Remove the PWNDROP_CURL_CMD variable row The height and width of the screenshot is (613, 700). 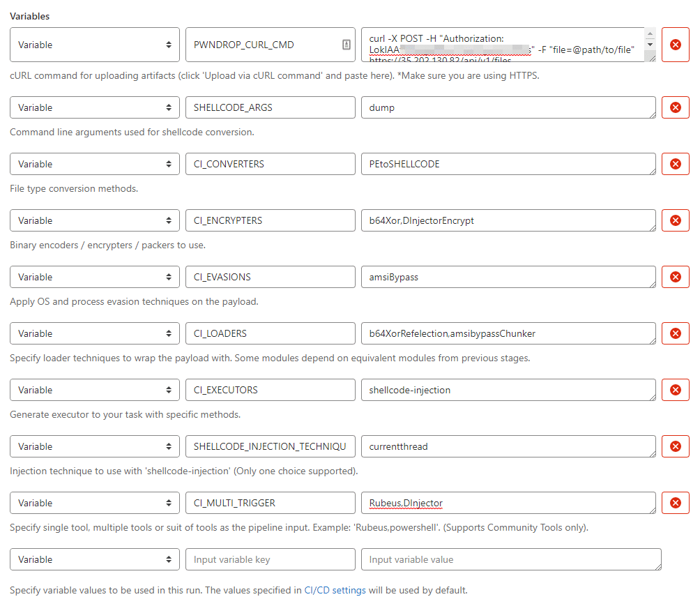(x=675, y=45)
